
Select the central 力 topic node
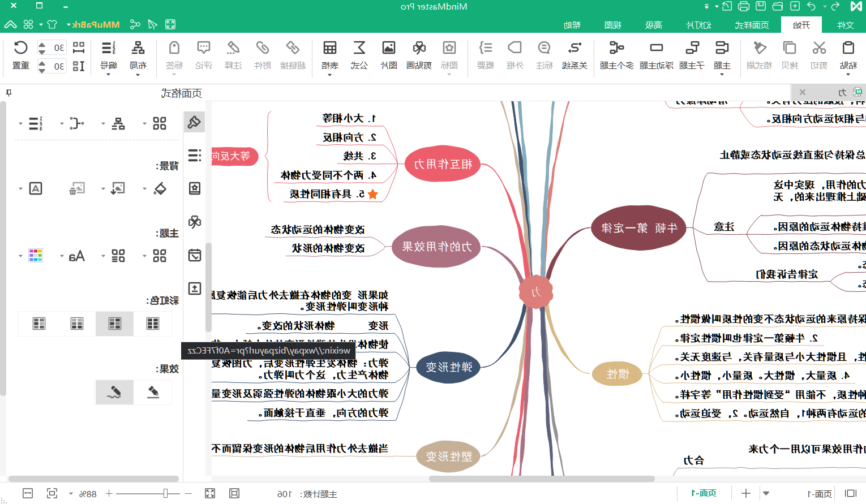[x=535, y=292]
